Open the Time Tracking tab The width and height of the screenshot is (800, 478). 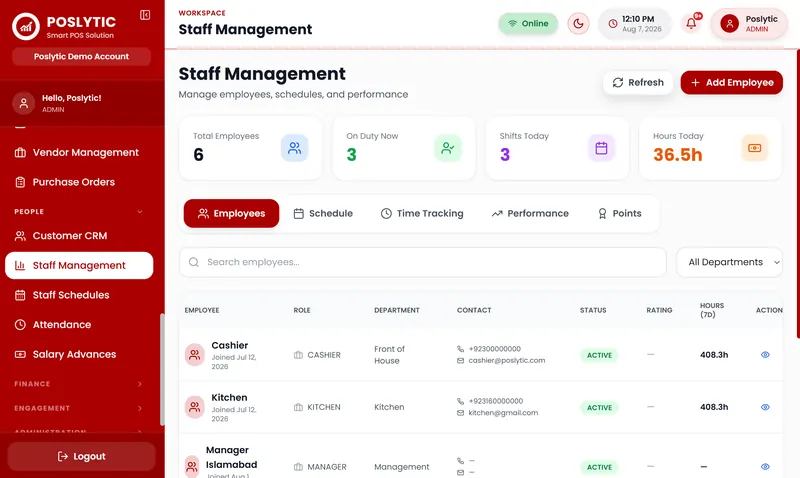[x=422, y=213]
